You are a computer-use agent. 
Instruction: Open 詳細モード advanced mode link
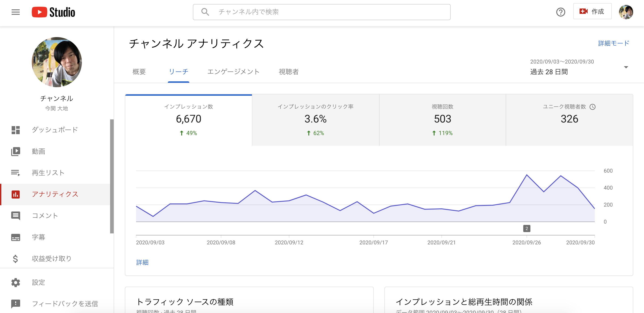(x=614, y=43)
